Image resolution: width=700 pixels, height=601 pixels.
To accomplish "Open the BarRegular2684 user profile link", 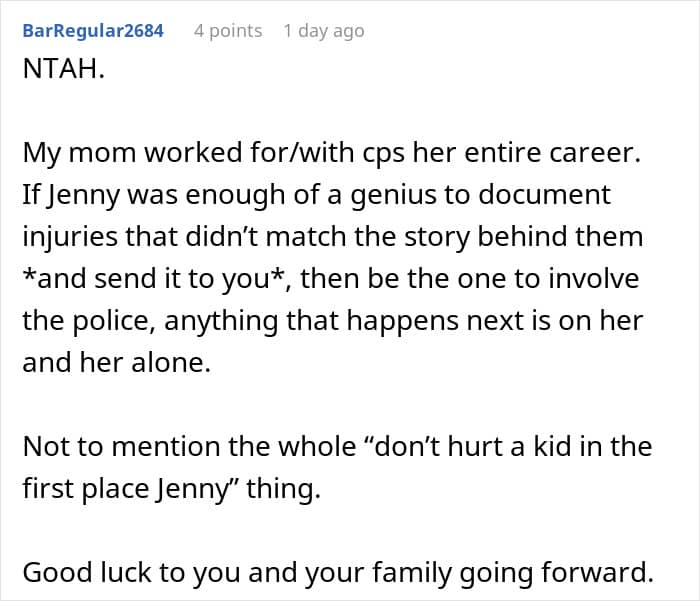I will tap(93, 31).
